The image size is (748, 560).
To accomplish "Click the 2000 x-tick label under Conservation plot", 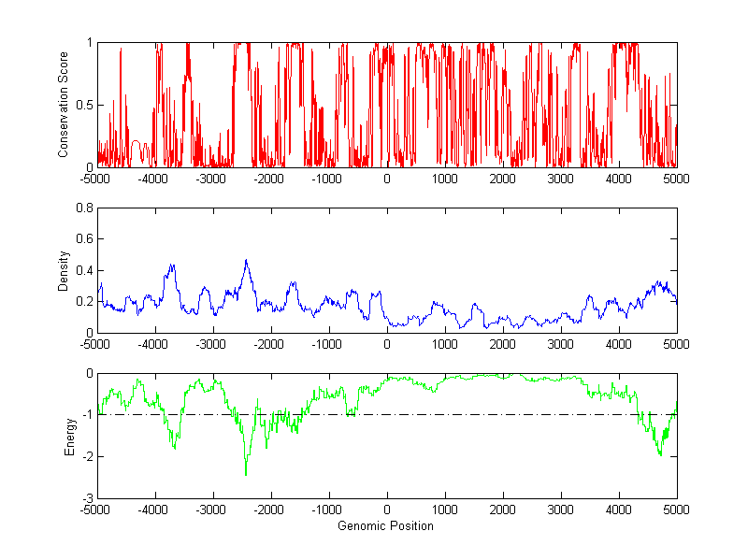I will (503, 178).
